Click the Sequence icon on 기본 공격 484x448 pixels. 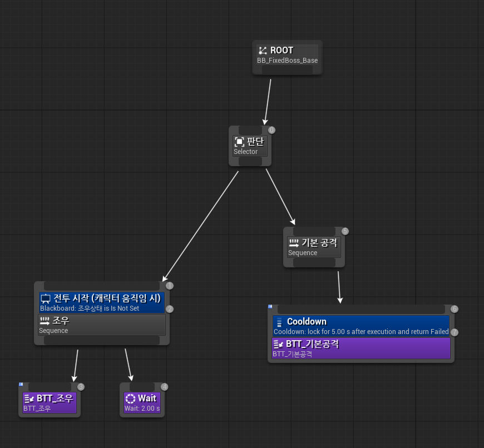click(x=294, y=243)
